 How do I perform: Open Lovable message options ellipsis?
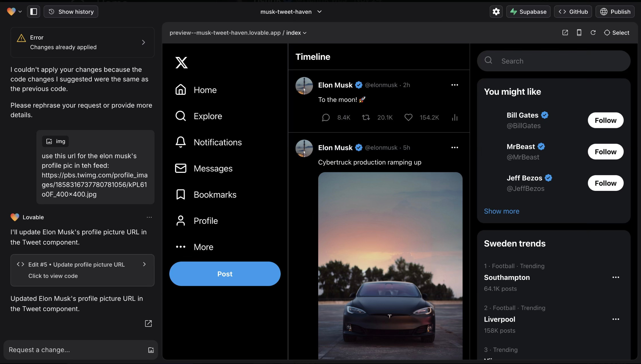pos(149,217)
